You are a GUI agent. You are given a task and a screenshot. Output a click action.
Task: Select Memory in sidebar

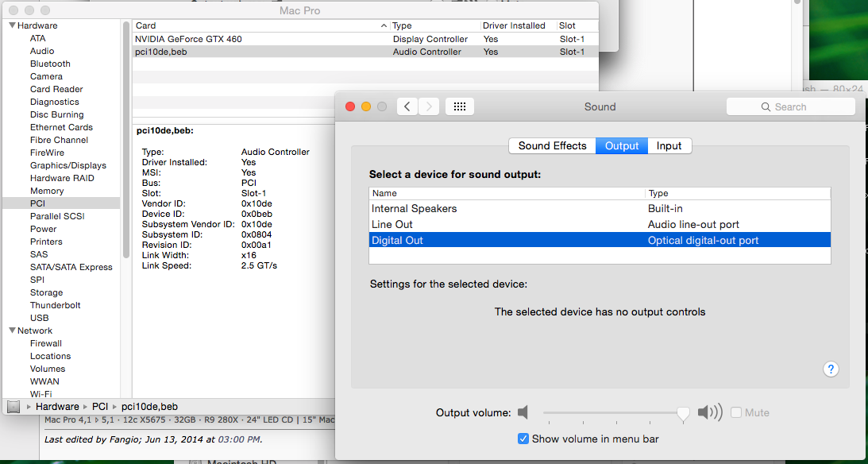(x=47, y=191)
